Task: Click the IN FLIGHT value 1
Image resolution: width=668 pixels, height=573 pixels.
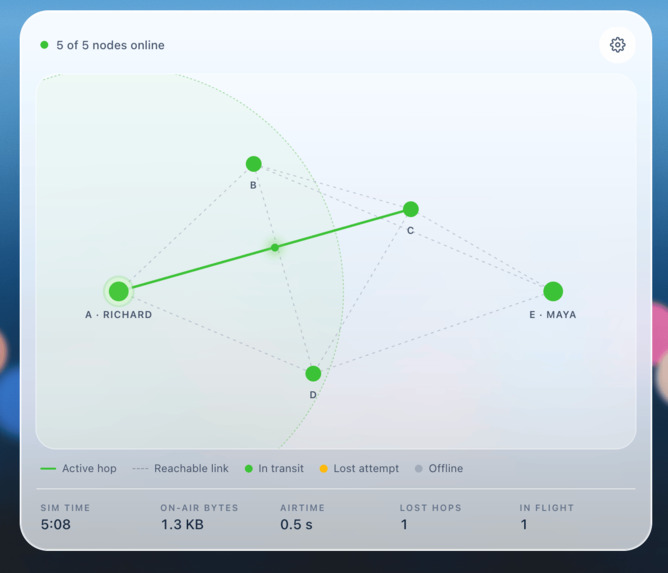Action: click(524, 524)
